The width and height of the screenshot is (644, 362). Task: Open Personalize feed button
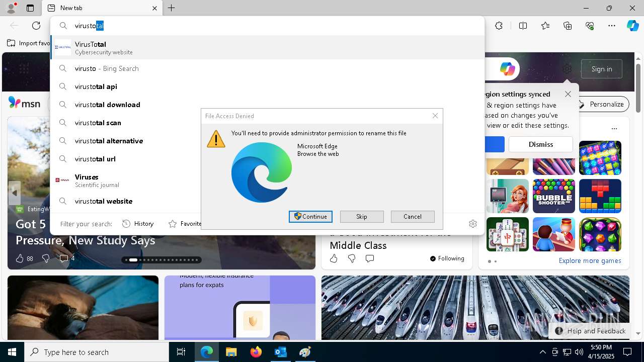coord(603,104)
